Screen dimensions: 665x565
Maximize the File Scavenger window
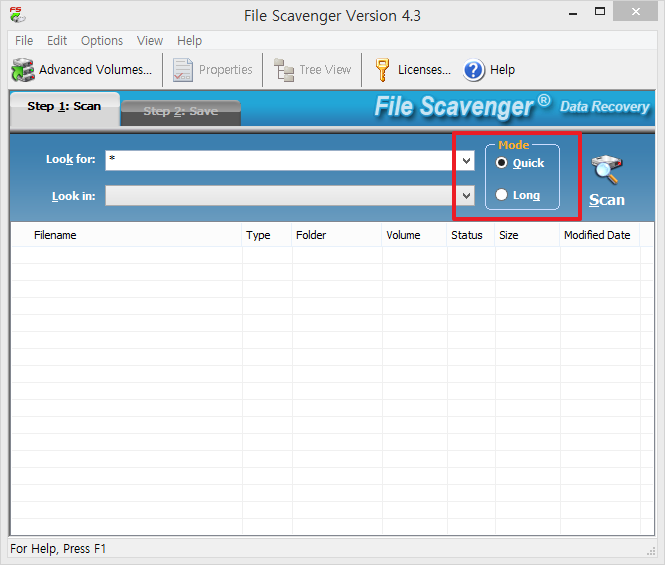pyautogui.click(x=600, y=12)
